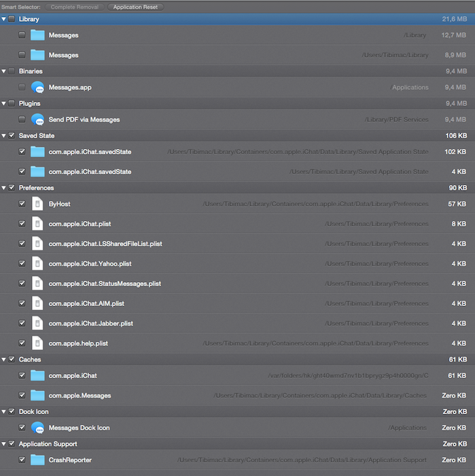The height and width of the screenshot is (476, 475).
Task: Collapse the Library section triangle
Action: coord(4,19)
